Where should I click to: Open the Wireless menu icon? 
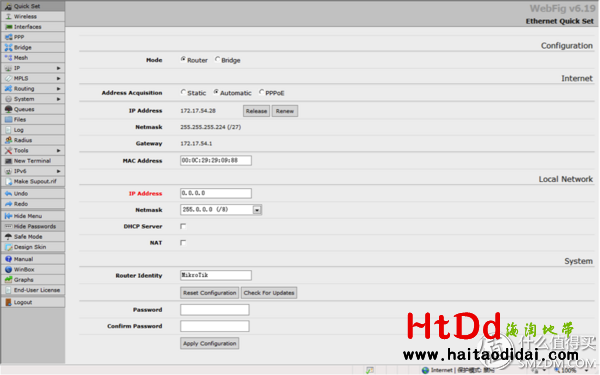tap(8, 16)
